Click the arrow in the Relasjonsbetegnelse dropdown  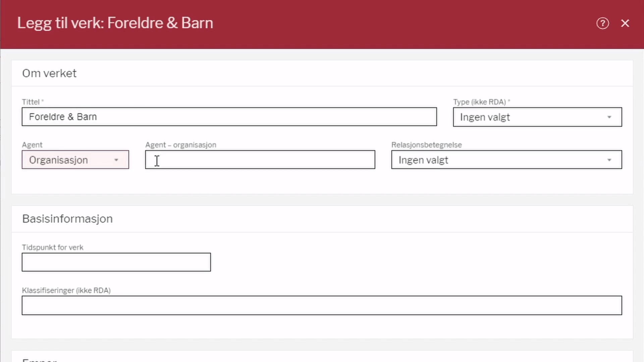tap(609, 160)
